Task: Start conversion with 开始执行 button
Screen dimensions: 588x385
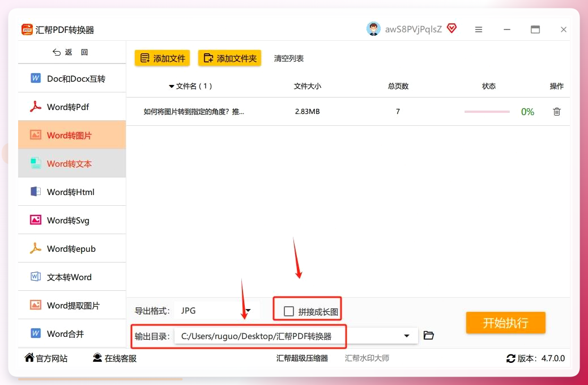Action: click(505, 322)
